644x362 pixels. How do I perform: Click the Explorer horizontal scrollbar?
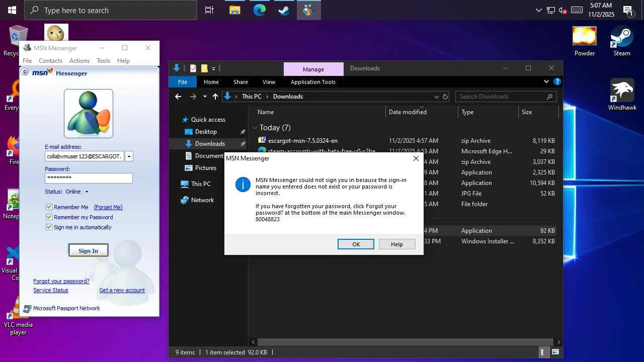[406, 342]
